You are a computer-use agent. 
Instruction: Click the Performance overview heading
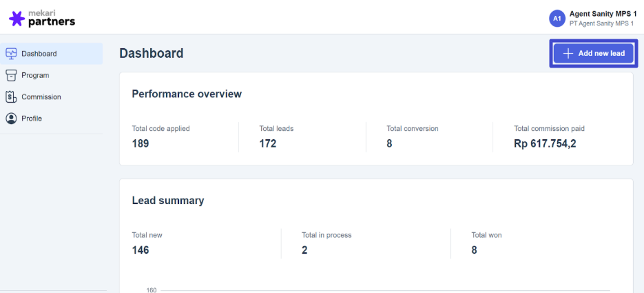(187, 94)
